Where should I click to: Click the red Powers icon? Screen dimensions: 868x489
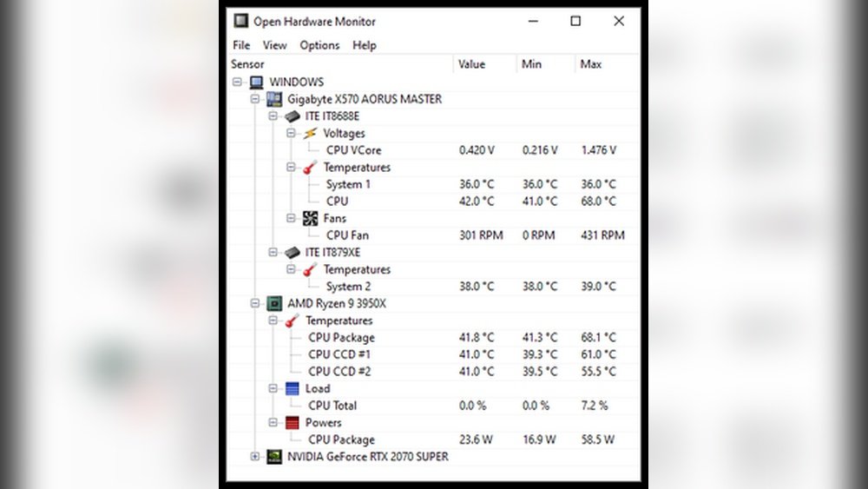(292, 422)
